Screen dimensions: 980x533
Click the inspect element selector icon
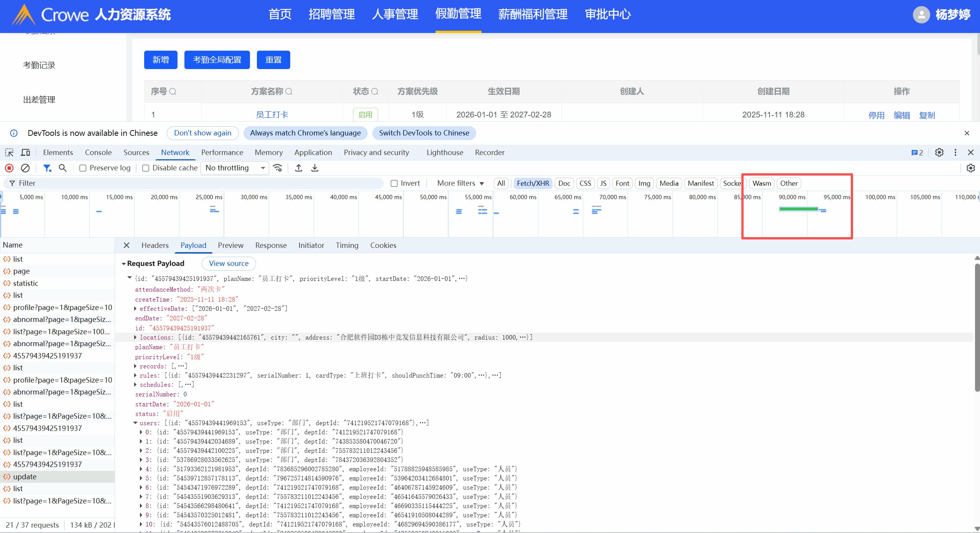[x=9, y=153]
